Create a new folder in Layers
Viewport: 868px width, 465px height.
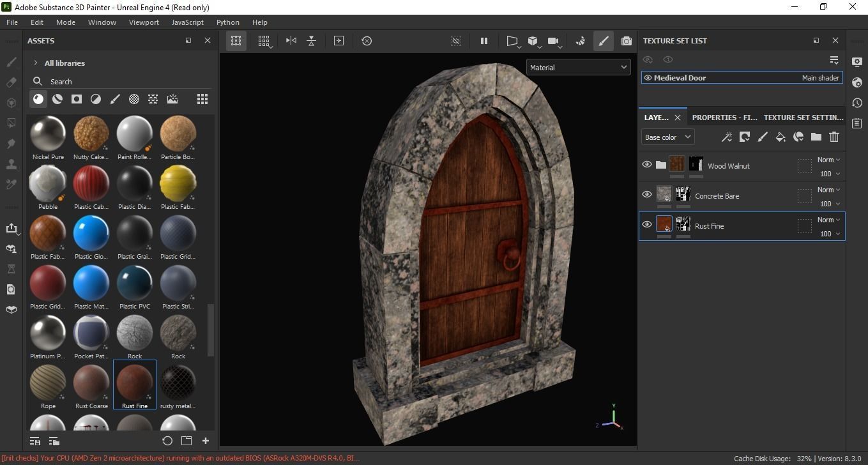coord(816,137)
